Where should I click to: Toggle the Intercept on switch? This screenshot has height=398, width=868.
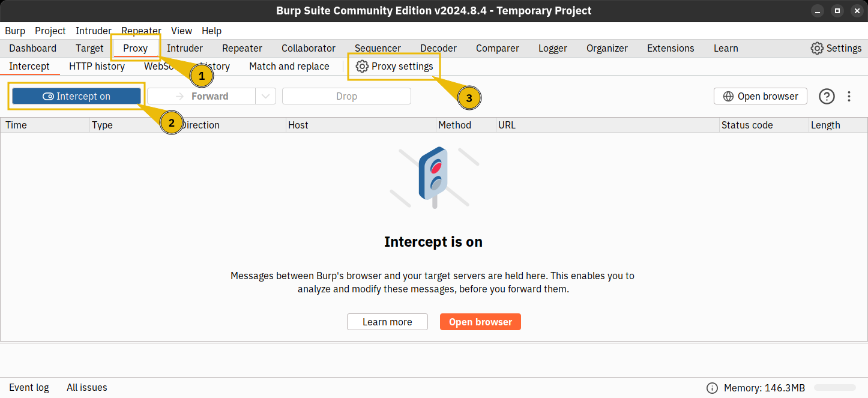[x=76, y=96]
